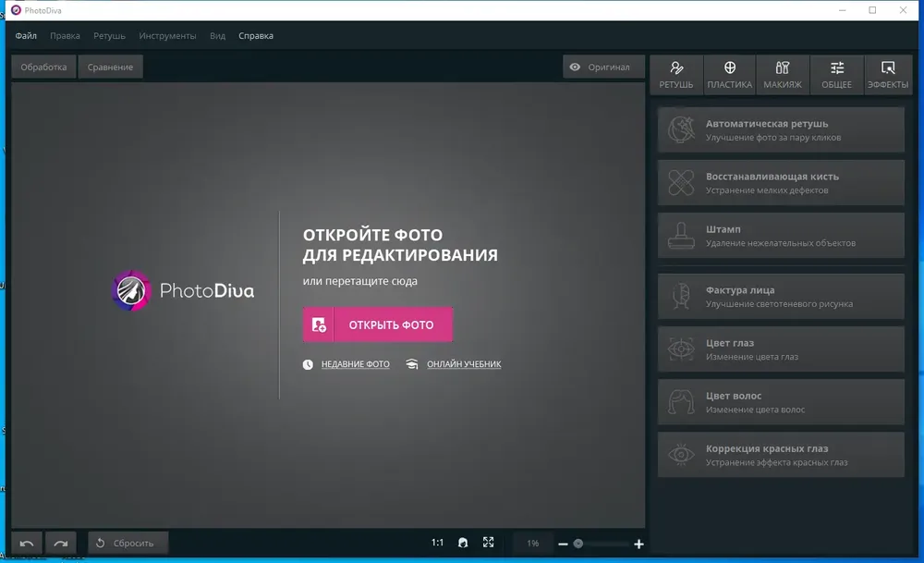The width and height of the screenshot is (924, 563).
Task: Click the fit-to-screen expand icon
Action: 489,543
